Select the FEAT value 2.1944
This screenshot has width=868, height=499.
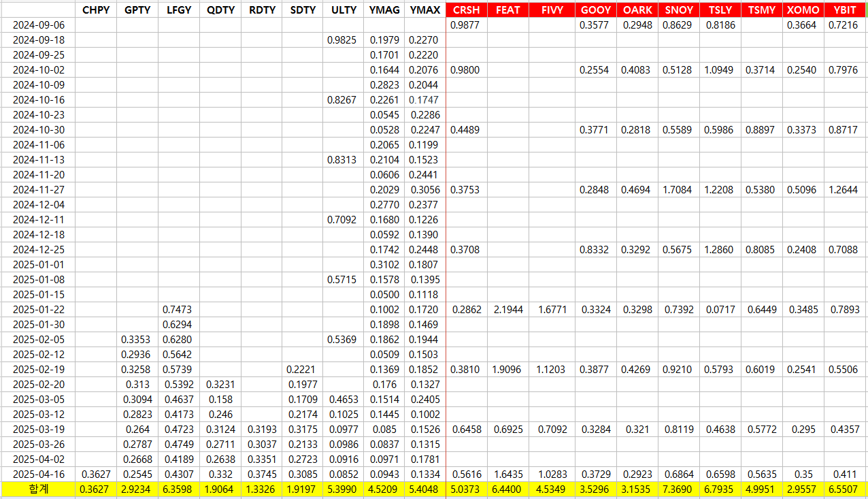tap(508, 309)
